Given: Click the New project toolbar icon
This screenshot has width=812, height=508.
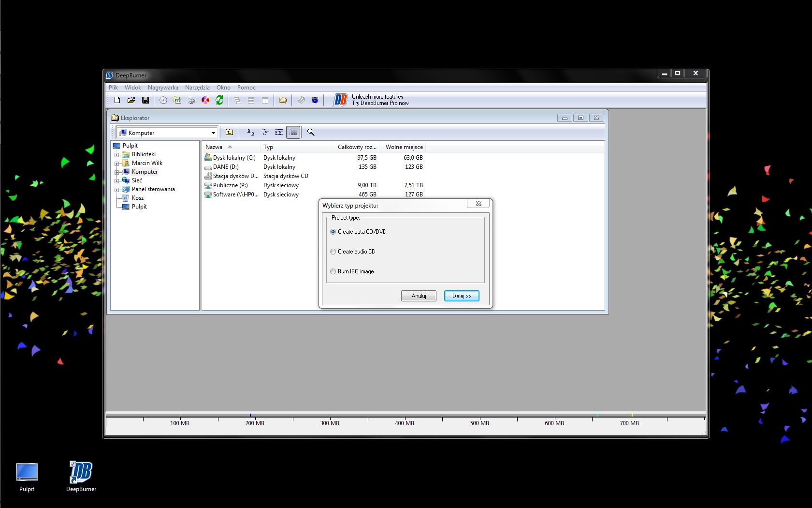Looking at the screenshot, I should click(117, 100).
